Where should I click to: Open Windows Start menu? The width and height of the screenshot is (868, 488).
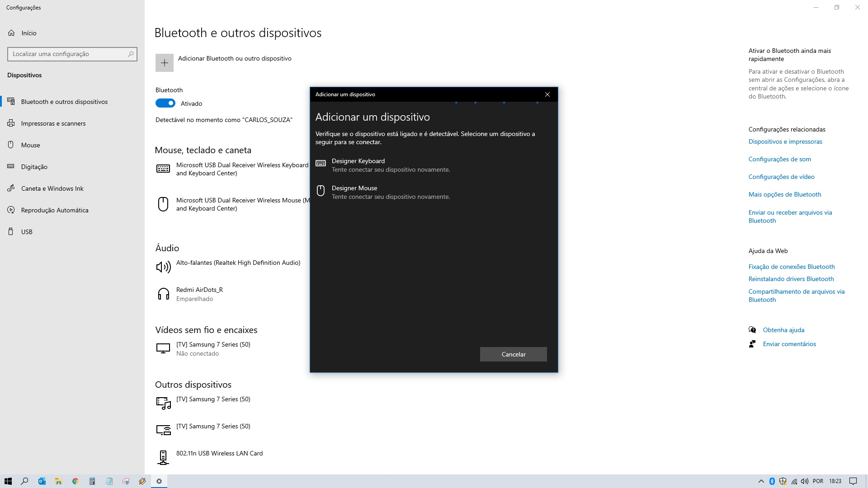click(x=8, y=481)
